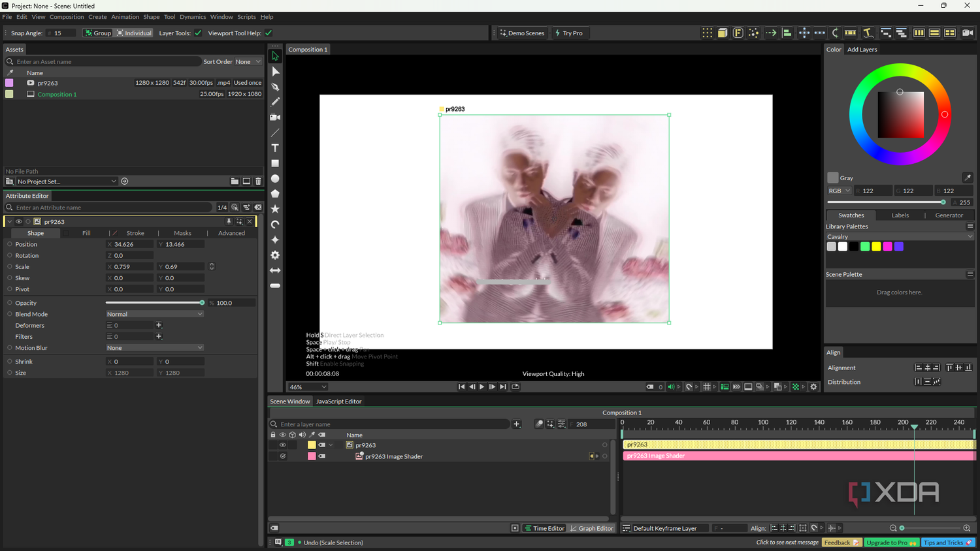The image size is (980, 551).
Task: Open the Motion Blur dropdown
Action: pos(155,348)
